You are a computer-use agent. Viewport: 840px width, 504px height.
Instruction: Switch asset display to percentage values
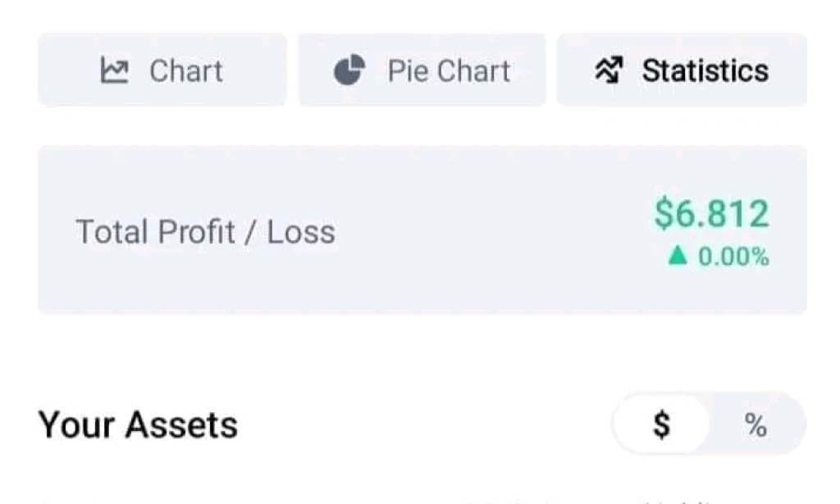(x=756, y=424)
